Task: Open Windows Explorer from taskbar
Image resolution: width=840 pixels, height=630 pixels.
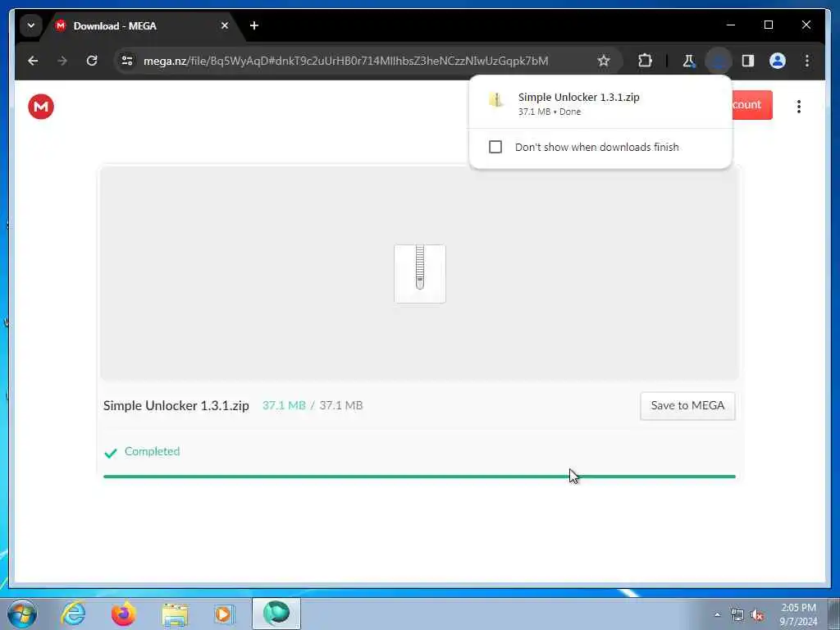Action: [x=175, y=614]
